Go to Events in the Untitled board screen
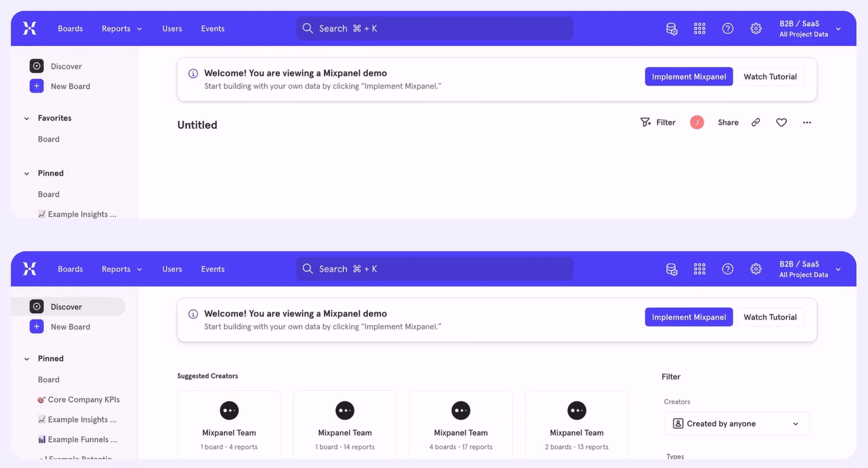This screenshot has height=468, width=868. coord(213,29)
